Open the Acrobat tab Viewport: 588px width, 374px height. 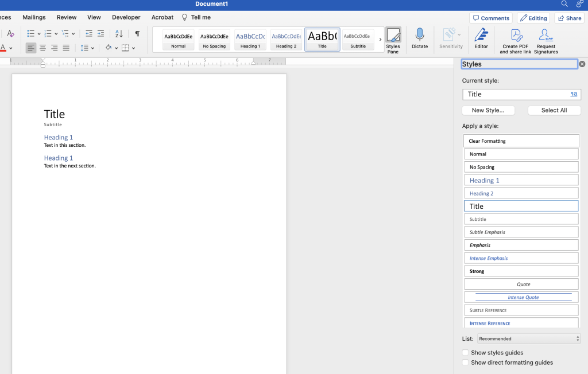[163, 17]
